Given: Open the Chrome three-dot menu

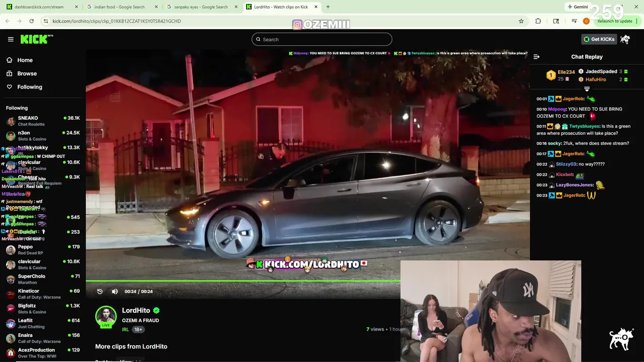Looking at the screenshot, I should (x=637, y=21).
